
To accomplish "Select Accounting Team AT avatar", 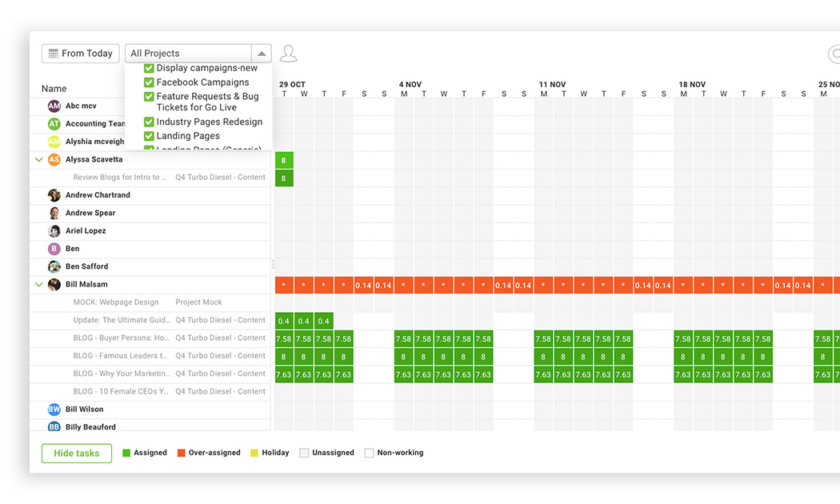I will [54, 124].
